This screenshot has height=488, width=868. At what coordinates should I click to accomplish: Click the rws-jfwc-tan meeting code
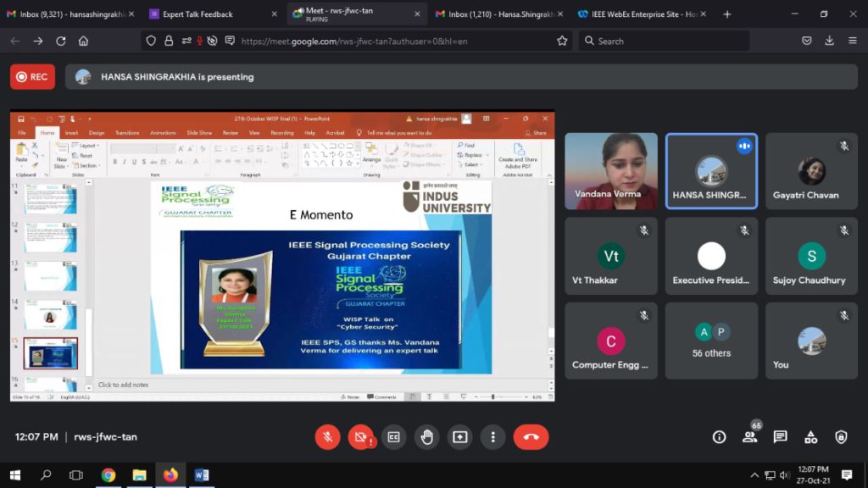(x=105, y=437)
